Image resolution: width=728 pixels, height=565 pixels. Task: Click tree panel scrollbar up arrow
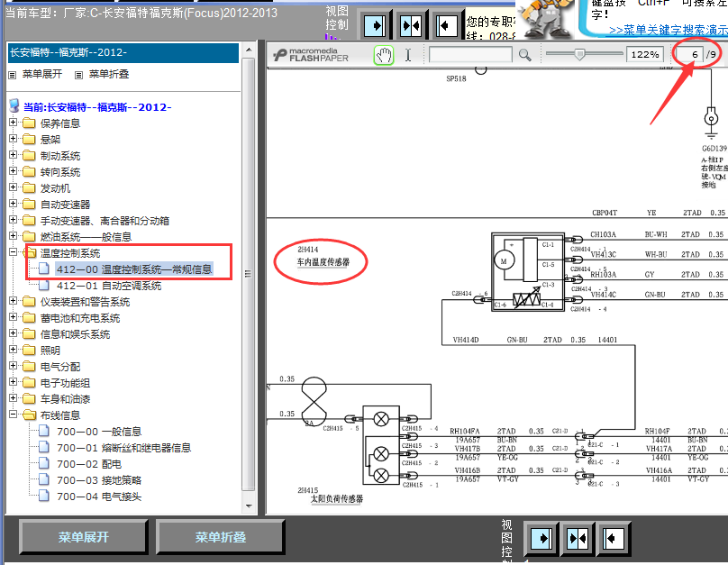tap(249, 50)
